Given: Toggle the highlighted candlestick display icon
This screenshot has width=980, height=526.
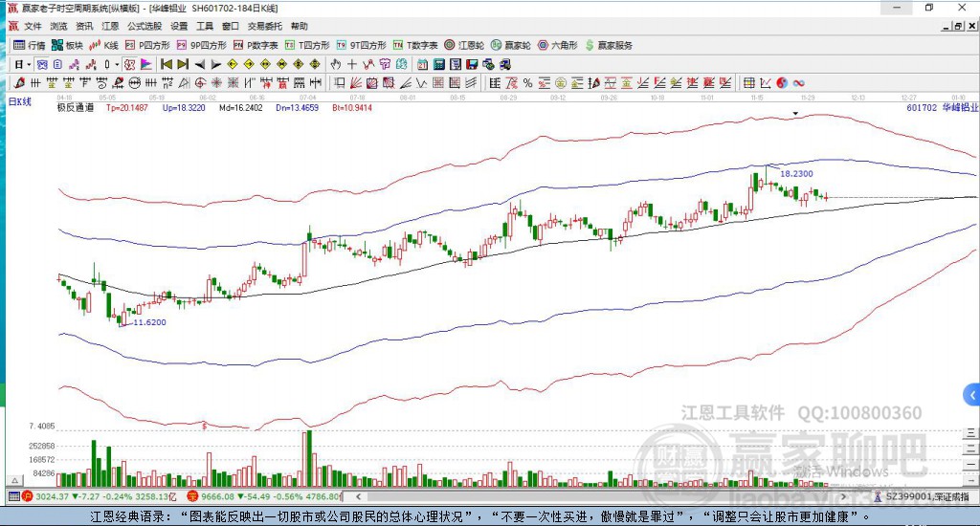Looking at the screenshot, I should (x=42, y=64).
